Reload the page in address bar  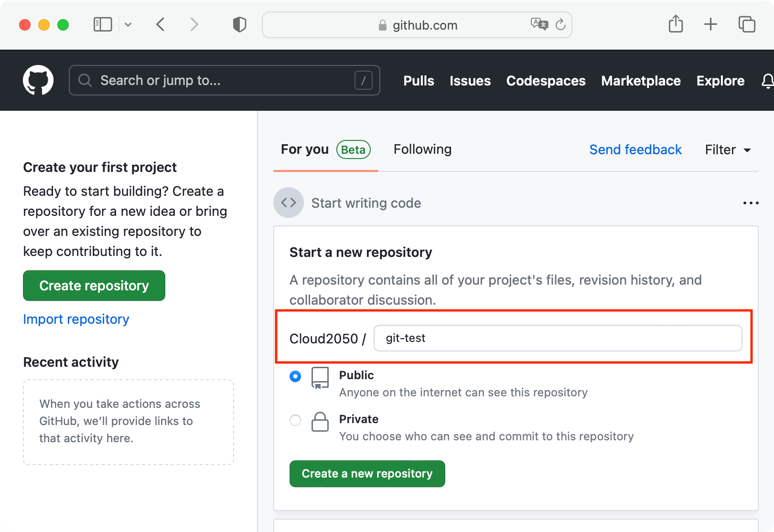coord(560,24)
